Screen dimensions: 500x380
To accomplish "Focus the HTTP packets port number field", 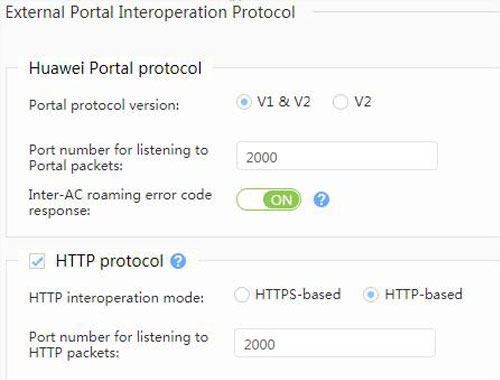I will click(x=335, y=343).
